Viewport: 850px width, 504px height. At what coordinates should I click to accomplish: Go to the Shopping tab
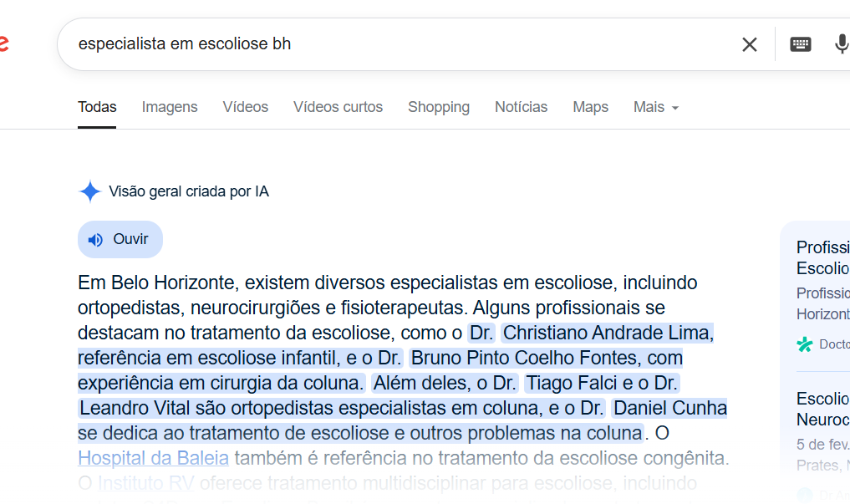(439, 107)
